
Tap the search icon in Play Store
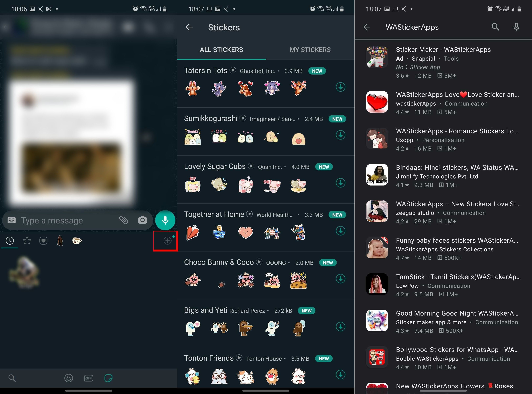click(x=496, y=27)
